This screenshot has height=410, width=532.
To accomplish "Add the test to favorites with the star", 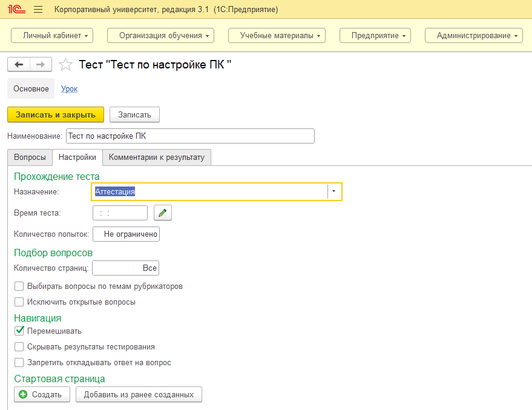I will tap(67, 65).
